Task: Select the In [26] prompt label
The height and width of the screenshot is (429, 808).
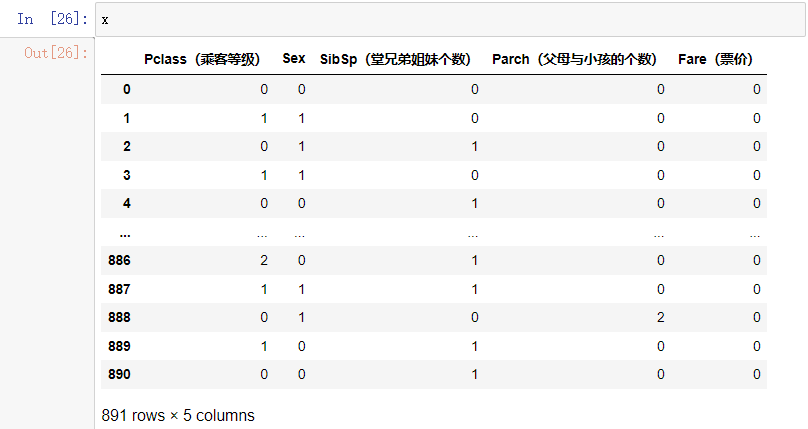Action: (52, 19)
